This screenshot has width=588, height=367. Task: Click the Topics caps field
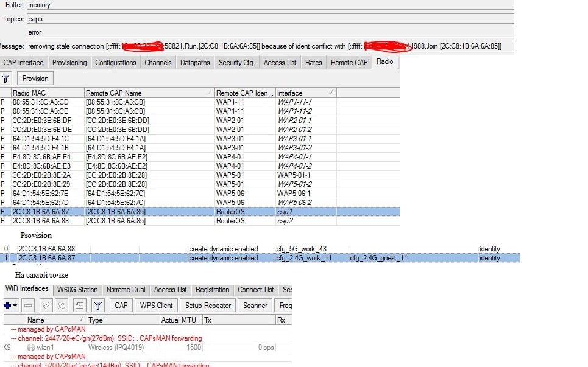click(x=271, y=19)
